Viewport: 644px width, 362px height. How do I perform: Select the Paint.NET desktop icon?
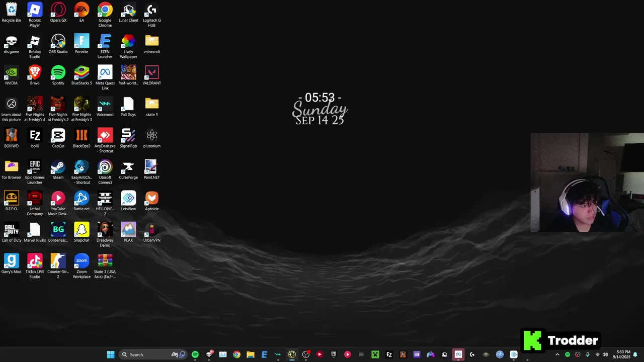[151, 170]
